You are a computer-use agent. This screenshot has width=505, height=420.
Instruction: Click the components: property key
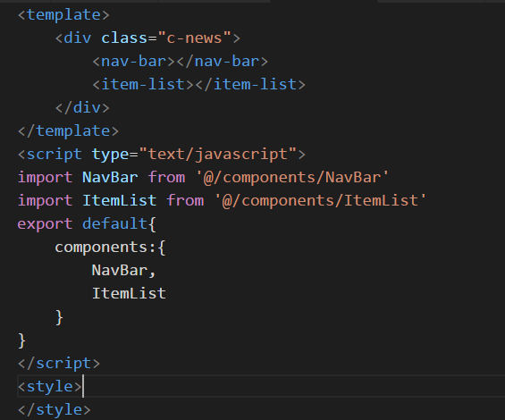pos(105,247)
